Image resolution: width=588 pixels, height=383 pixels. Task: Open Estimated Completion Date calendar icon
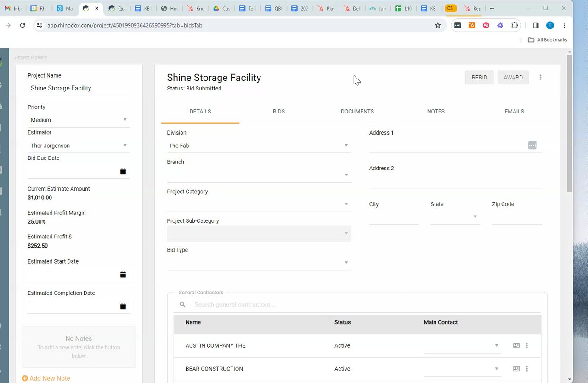[x=123, y=306]
